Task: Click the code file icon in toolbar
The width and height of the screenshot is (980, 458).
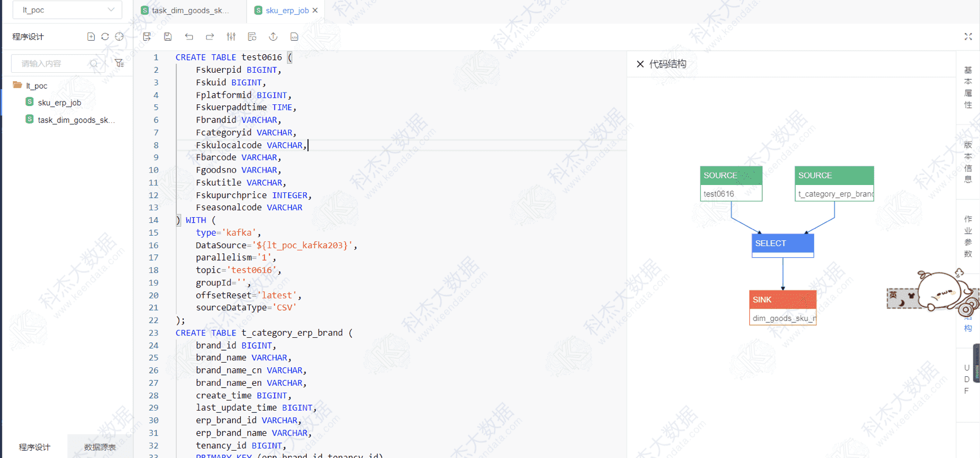Action: click(x=294, y=37)
